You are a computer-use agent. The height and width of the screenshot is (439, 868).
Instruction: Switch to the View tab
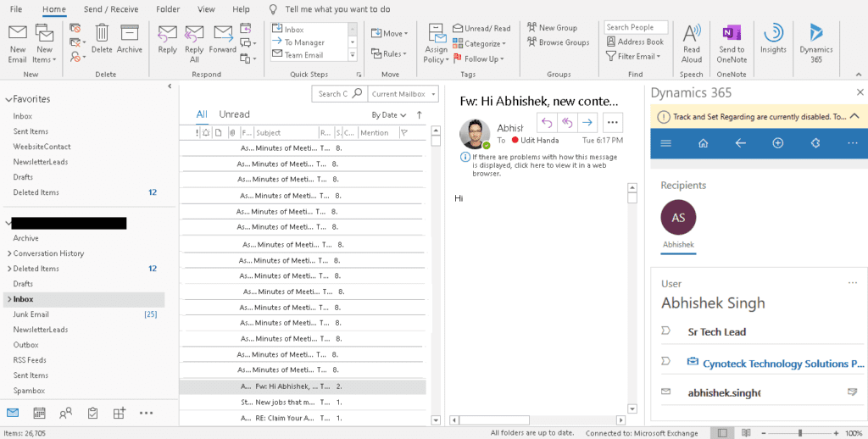[207, 9]
